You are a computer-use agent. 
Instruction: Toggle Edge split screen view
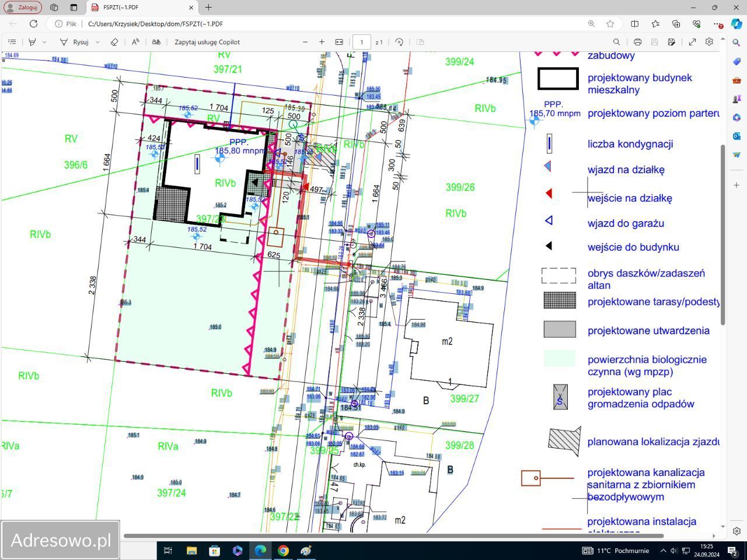[x=635, y=24]
